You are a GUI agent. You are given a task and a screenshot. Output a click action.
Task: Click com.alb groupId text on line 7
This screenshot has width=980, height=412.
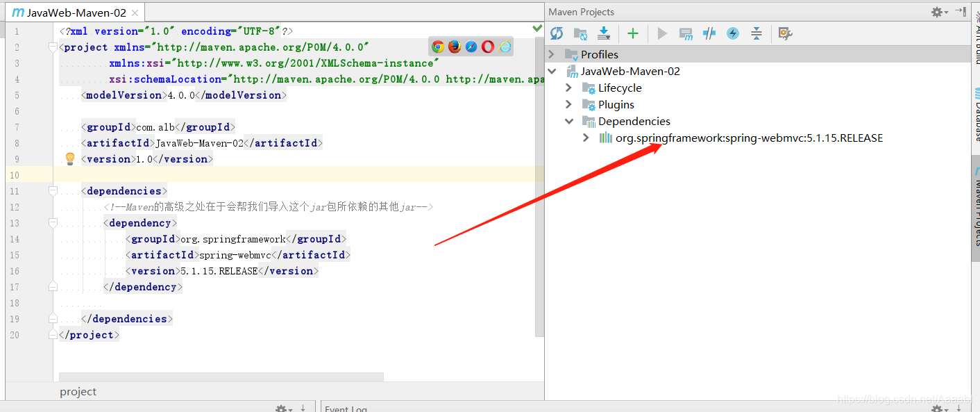point(156,127)
